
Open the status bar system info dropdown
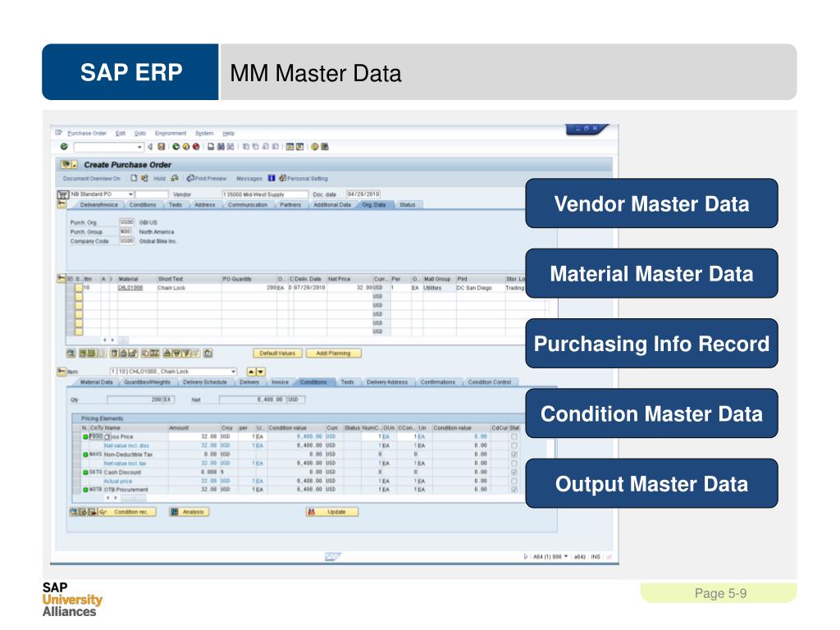(566, 557)
